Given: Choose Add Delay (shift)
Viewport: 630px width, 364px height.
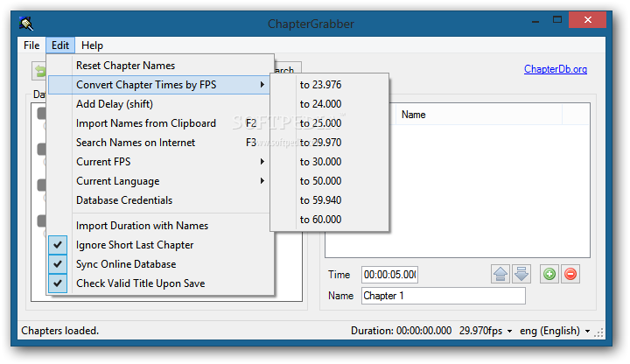Looking at the screenshot, I should (x=158, y=104).
